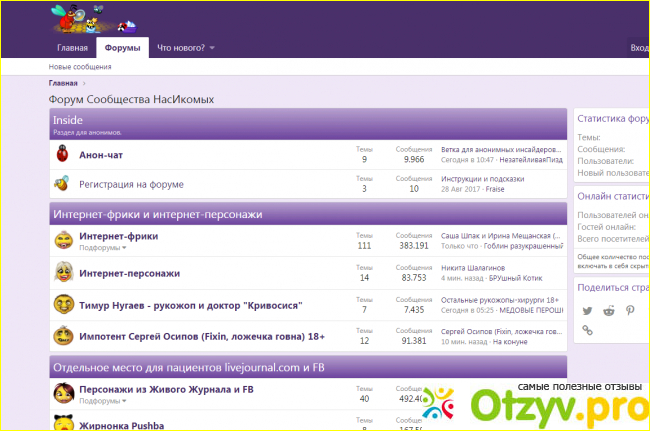Click the chain link share icon
This screenshot has width=650, height=431.
pyautogui.click(x=587, y=331)
